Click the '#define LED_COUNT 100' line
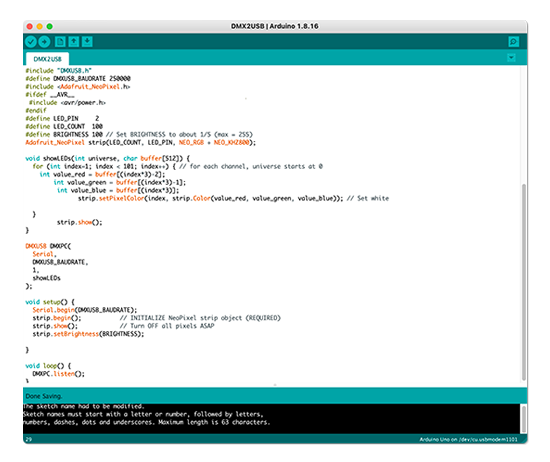550x462 pixels. (x=64, y=127)
